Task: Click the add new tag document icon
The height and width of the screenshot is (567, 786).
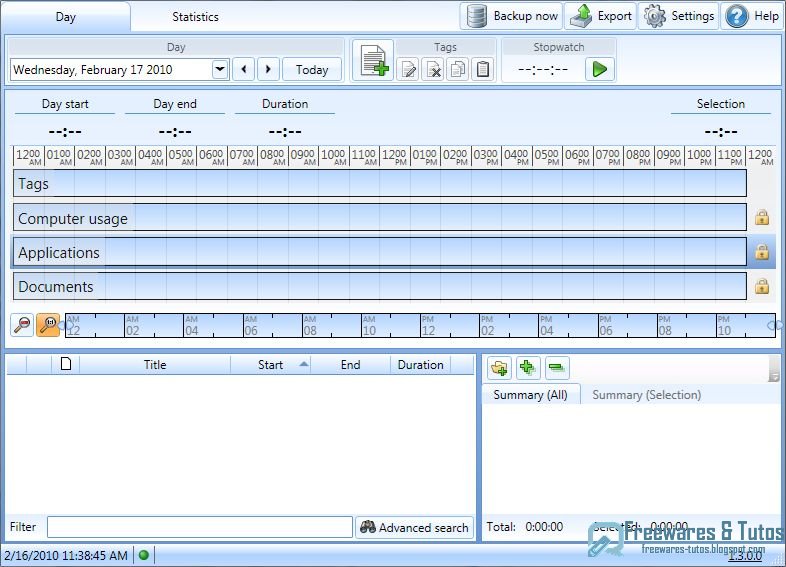Action: pyautogui.click(x=373, y=61)
